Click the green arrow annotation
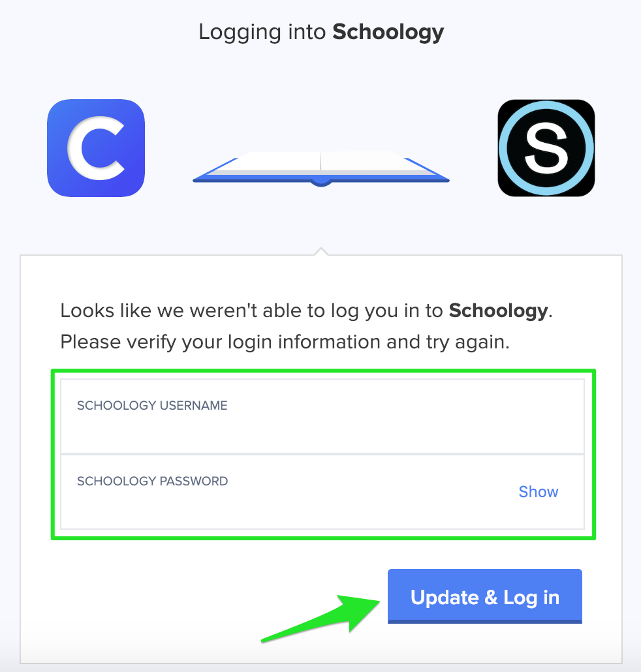 (320, 619)
